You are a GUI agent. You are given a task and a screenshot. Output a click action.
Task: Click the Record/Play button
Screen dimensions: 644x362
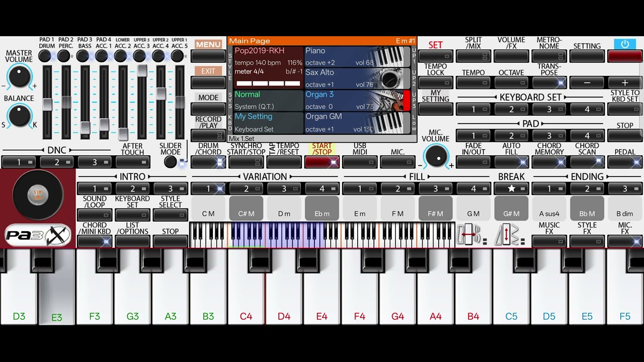(208, 135)
